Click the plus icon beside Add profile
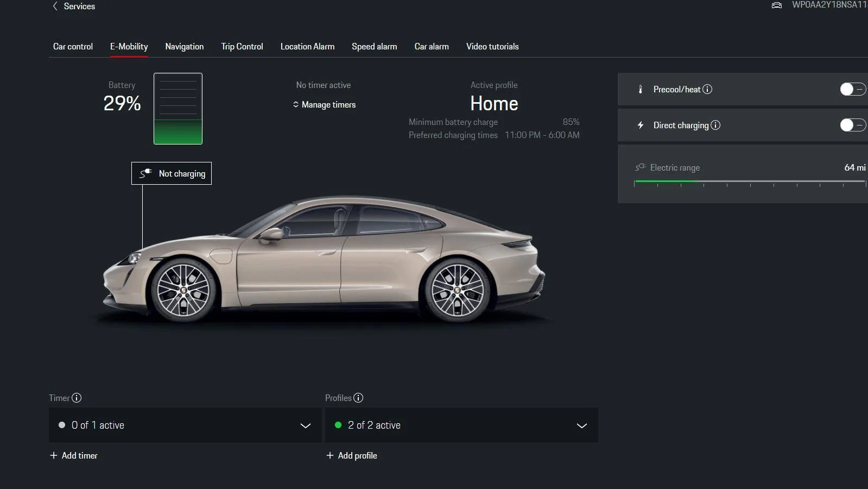This screenshot has height=489, width=868. [x=330, y=455]
